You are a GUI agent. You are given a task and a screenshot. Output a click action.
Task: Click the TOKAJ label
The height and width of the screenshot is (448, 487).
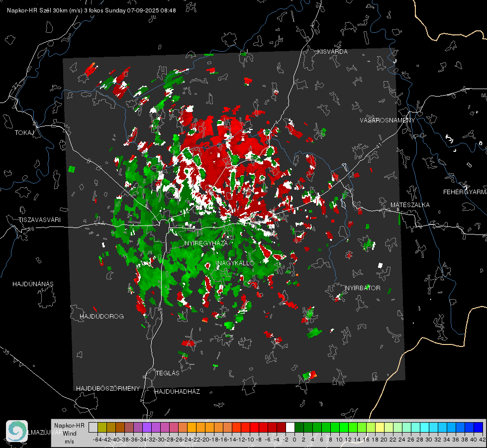tap(24, 133)
